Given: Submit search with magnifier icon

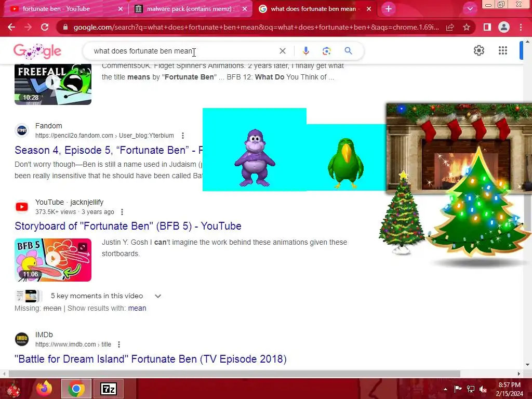Looking at the screenshot, I should pyautogui.click(x=348, y=51).
